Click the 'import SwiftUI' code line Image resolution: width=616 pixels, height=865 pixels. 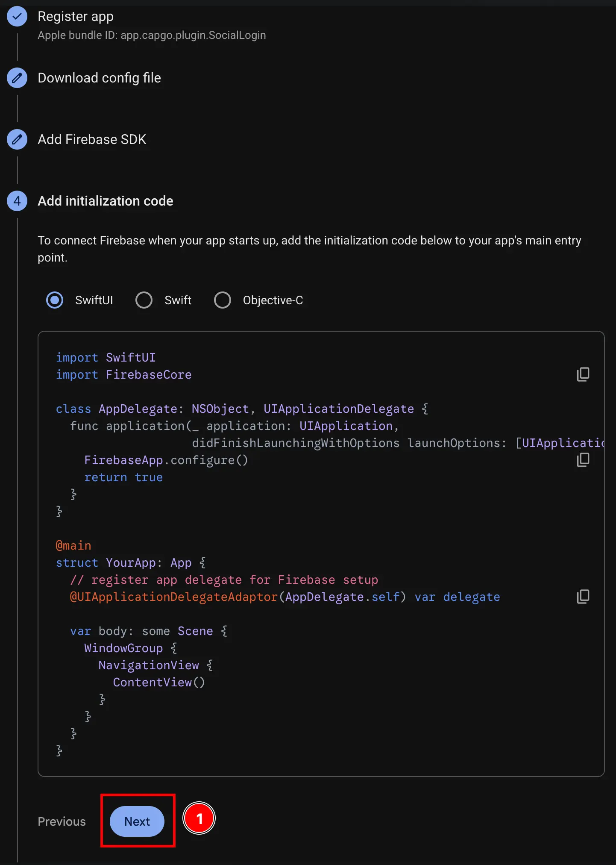pyautogui.click(x=106, y=358)
